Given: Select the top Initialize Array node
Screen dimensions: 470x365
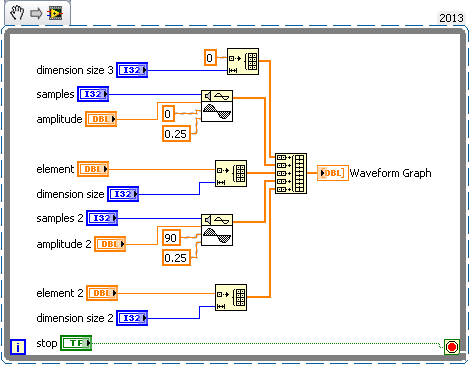Looking at the screenshot, I should 243,61.
